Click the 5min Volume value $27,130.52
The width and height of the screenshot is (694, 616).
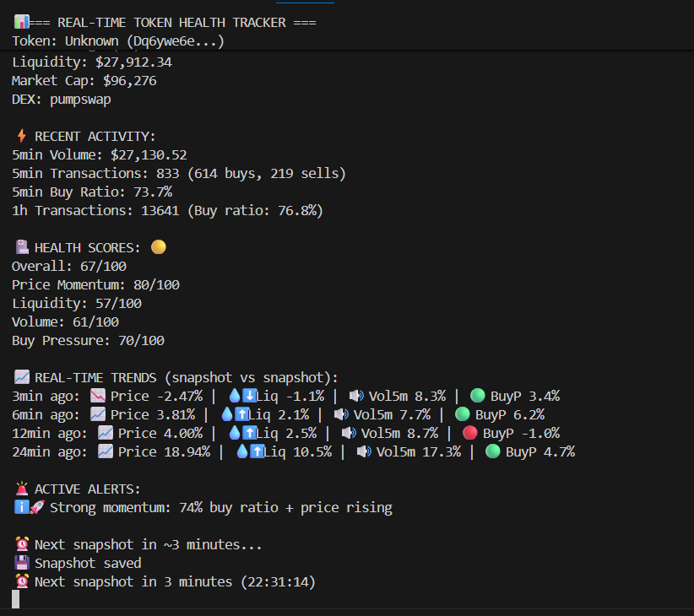[149, 154]
